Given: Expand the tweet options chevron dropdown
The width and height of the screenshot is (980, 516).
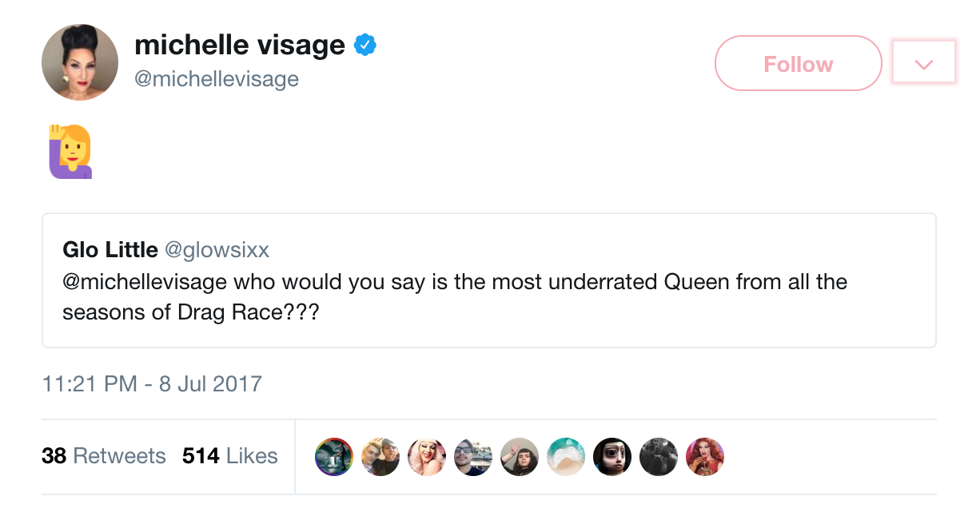Looking at the screenshot, I should click(x=924, y=63).
